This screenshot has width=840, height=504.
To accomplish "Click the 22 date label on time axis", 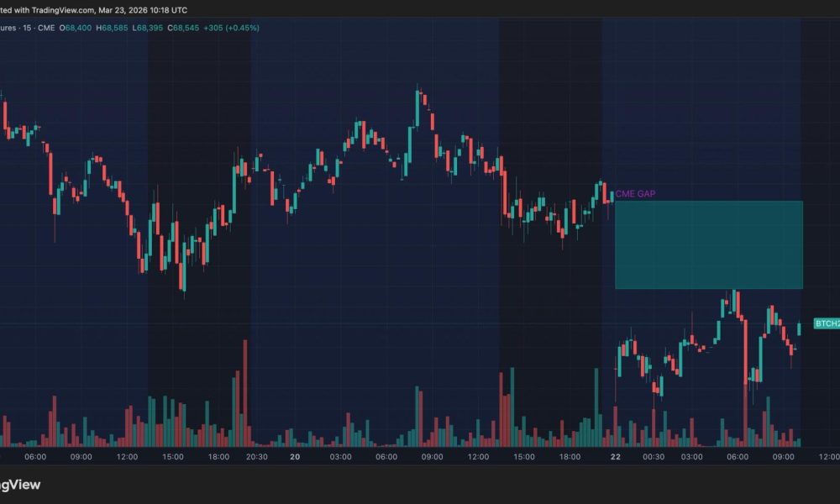I will (615, 458).
